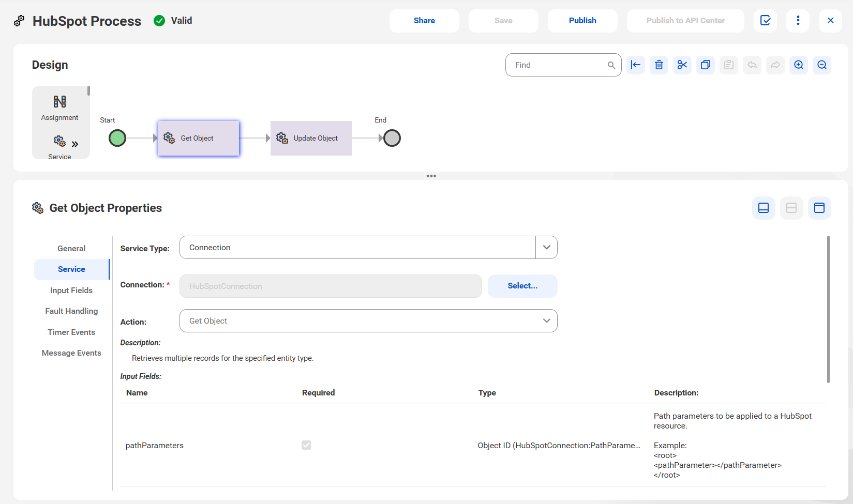Image resolution: width=853 pixels, height=504 pixels.
Task: Click the Publish button
Action: (582, 21)
